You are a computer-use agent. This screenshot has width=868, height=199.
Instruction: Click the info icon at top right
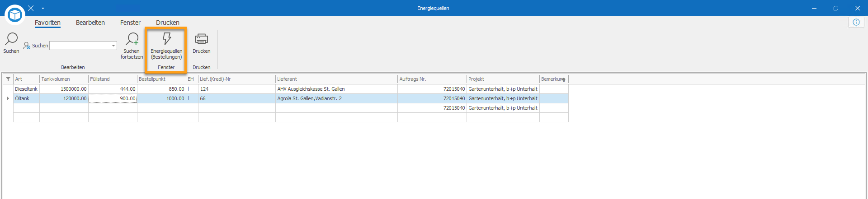coord(856,22)
